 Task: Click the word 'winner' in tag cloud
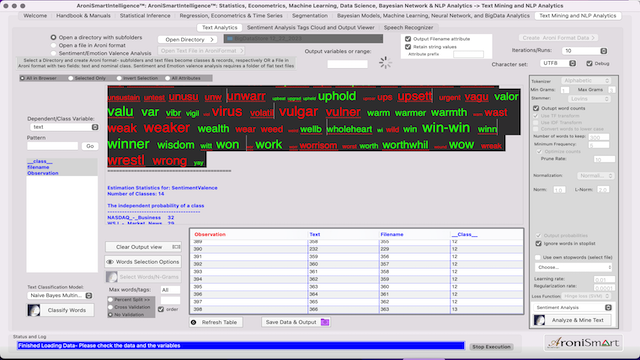[129, 144]
